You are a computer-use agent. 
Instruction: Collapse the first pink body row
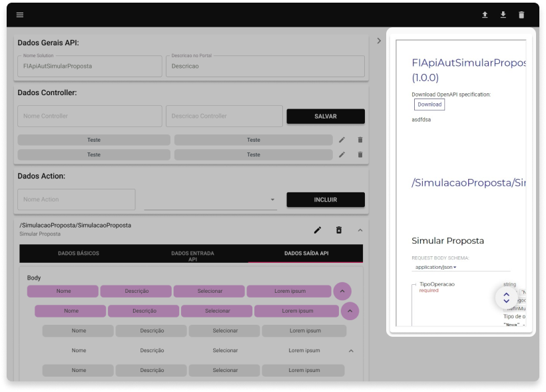coord(342,291)
